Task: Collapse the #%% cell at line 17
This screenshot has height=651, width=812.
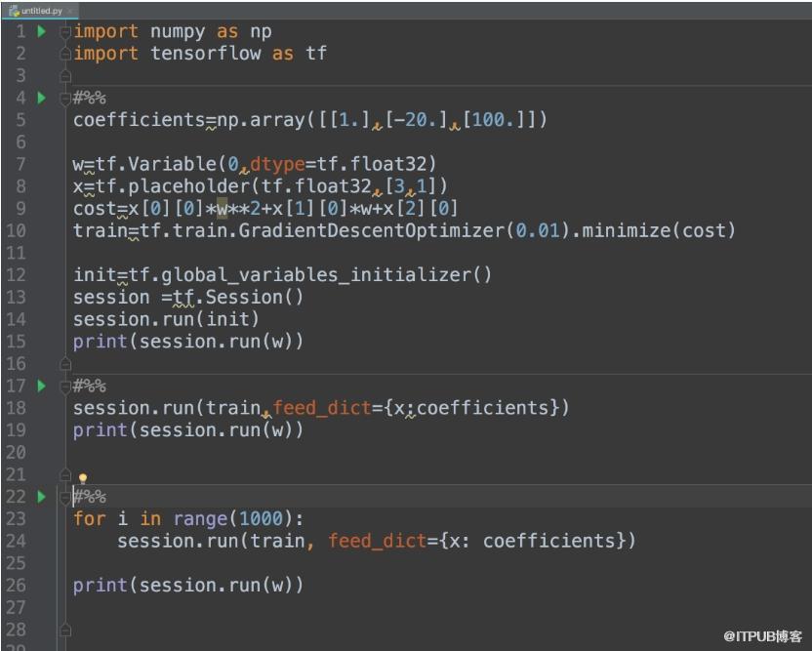Action: (x=65, y=387)
